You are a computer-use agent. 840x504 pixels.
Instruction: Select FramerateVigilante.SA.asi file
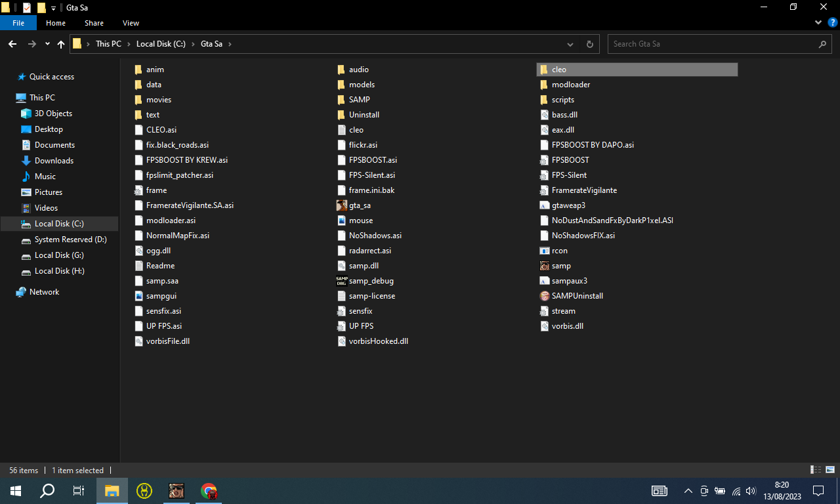point(190,205)
